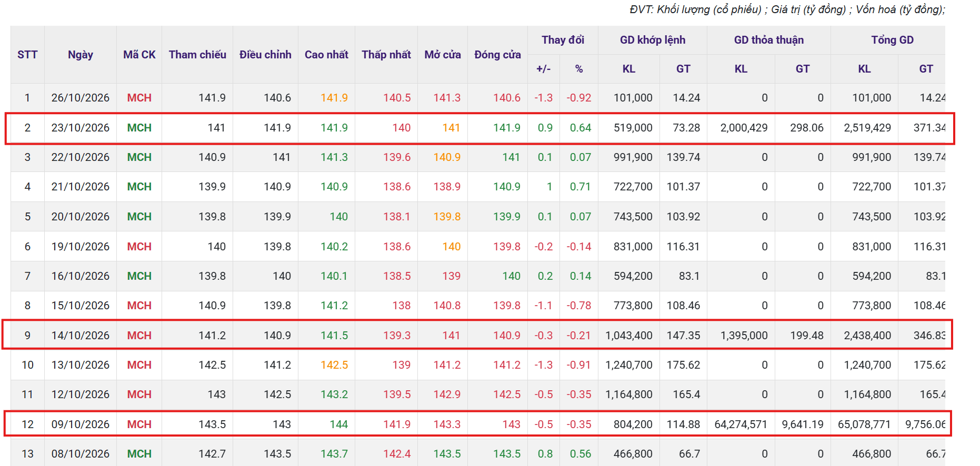The image size is (980, 466).
Task: Click the 'Đóng cửa' column header
Action: coord(497,55)
